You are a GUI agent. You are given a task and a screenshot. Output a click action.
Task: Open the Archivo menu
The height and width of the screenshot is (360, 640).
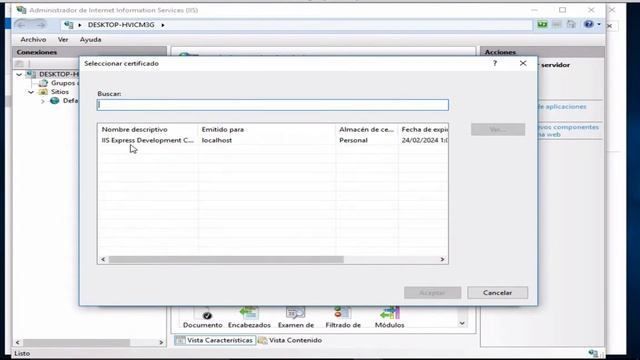[x=33, y=40]
